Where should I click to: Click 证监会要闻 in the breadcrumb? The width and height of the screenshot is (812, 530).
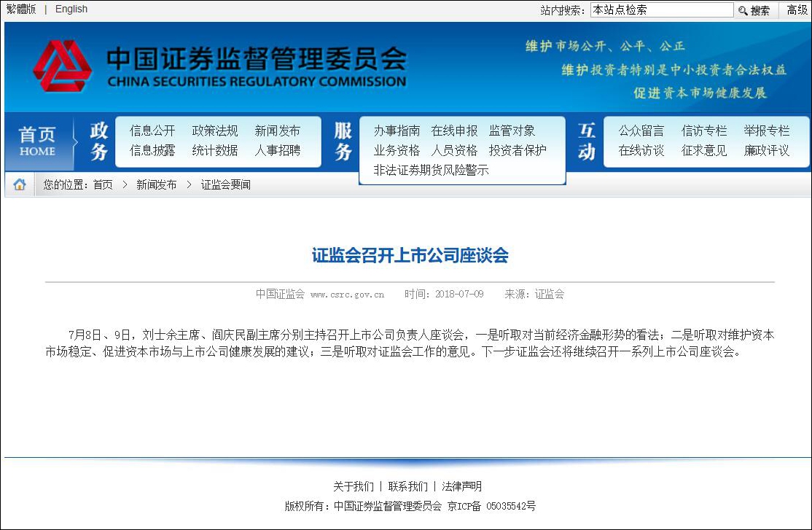[226, 185]
